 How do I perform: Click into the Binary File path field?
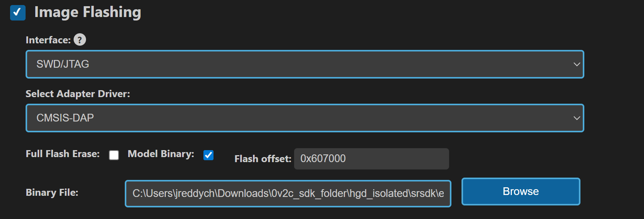tap(288, 193)
